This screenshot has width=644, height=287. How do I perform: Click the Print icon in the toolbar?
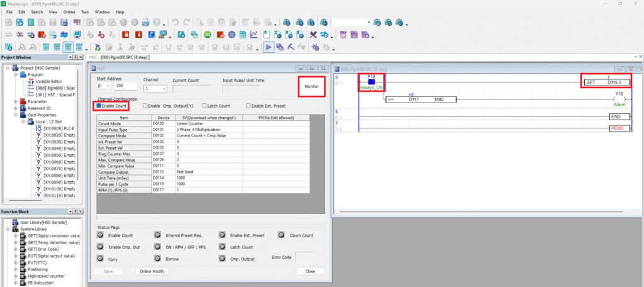pyautogui.click(x=146, y=23)
